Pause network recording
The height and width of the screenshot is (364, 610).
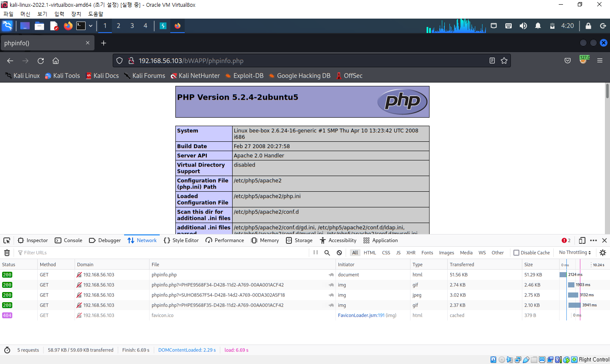tap(316, 253)
